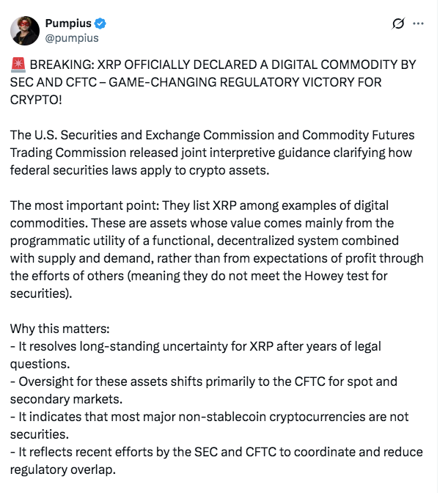Open the @pumpius handle link
The height and width of the screenshot is (493, 448).
click(71, 37)
